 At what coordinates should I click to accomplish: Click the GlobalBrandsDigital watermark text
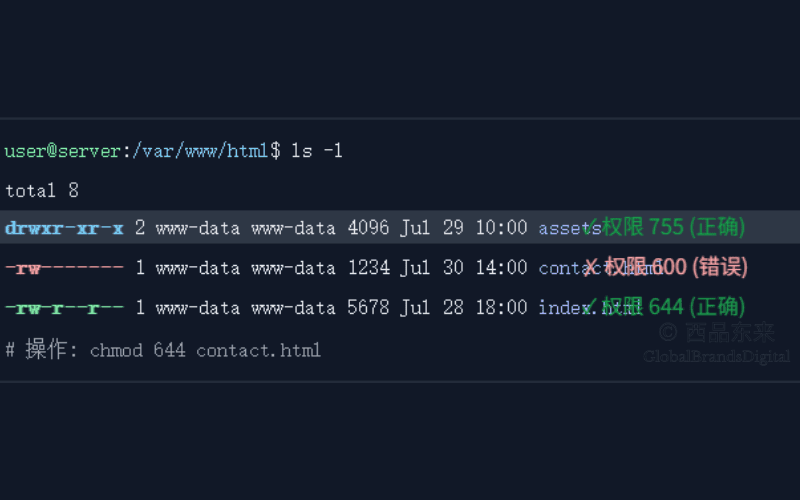(716, 357)
